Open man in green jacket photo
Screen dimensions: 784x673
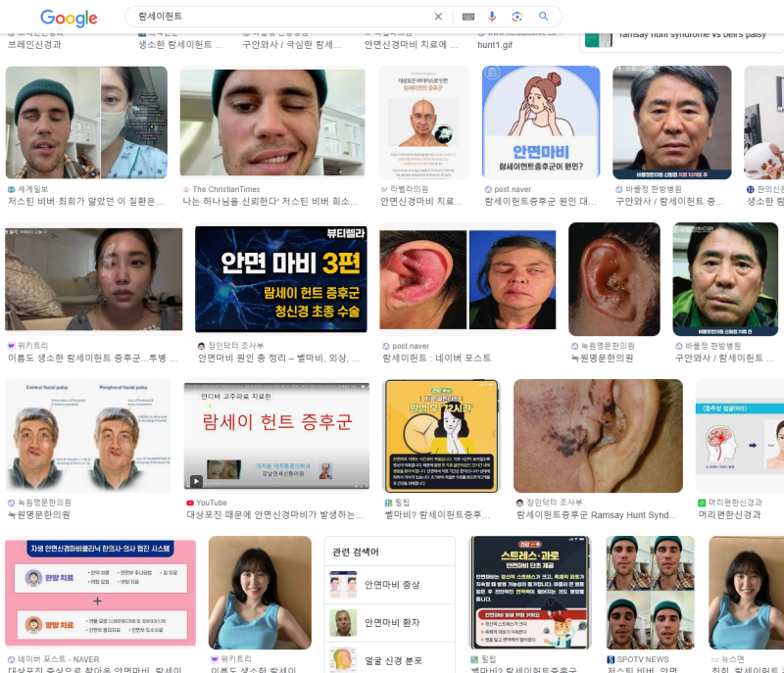(x=725, y=279)
